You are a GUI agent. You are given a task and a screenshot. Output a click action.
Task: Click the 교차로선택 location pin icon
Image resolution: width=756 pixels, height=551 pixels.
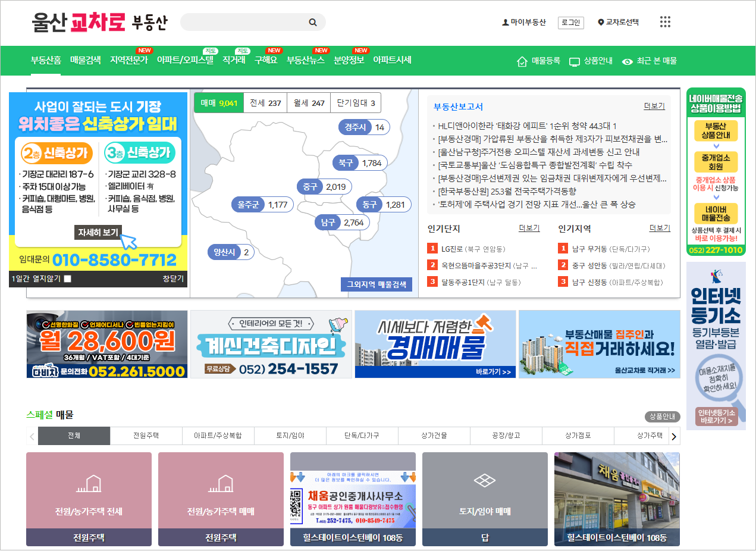pos(600,21)
